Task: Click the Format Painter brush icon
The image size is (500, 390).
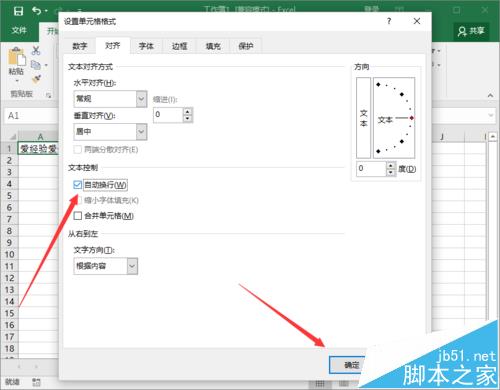Action: click(x=36, y=79)
